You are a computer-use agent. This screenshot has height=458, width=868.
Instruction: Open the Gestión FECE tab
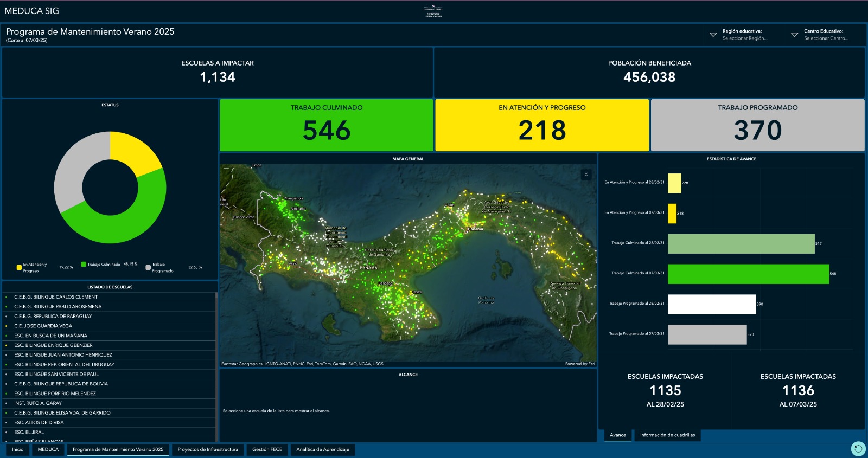pos(267,449)
